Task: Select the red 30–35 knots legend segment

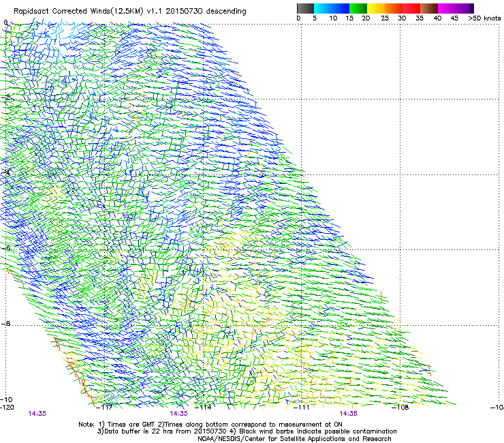Action: [411, 8]
